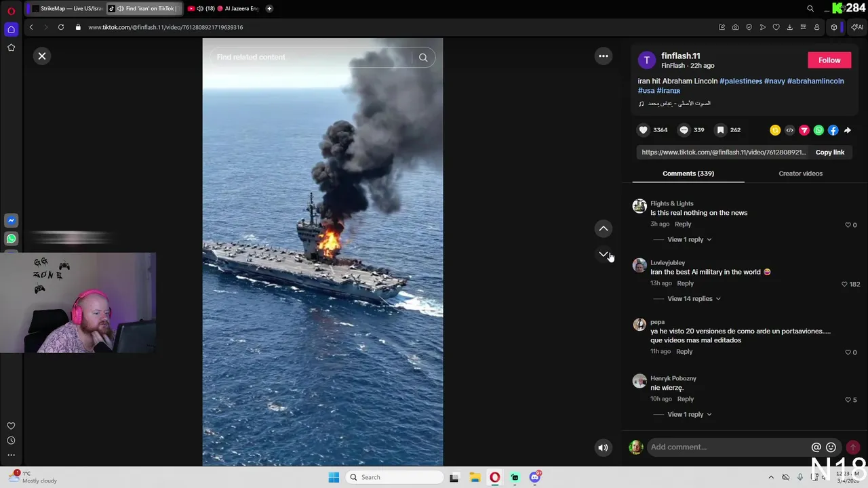Share the video to Facebook

(x=833, y=130)
